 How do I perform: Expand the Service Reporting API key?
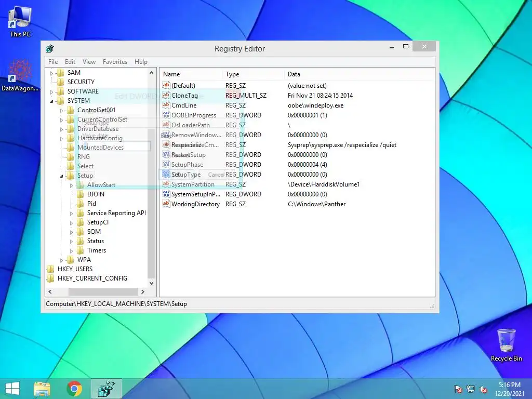[71, 214]
